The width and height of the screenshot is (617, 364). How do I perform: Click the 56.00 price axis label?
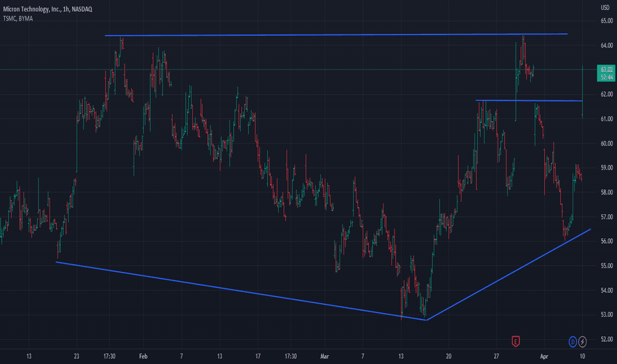click(606, 241)
